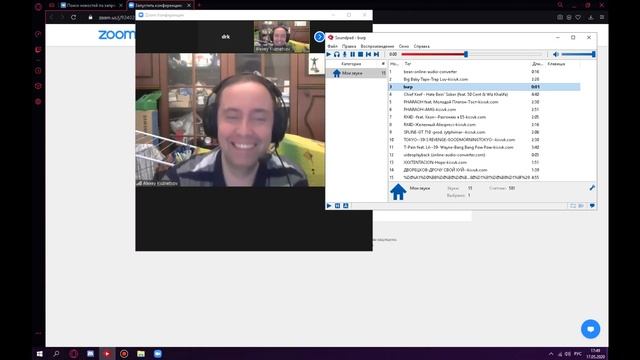Viewport: 640px width, 360px height.
Task: Select sound row numbered 15
Action: point(484,178)
